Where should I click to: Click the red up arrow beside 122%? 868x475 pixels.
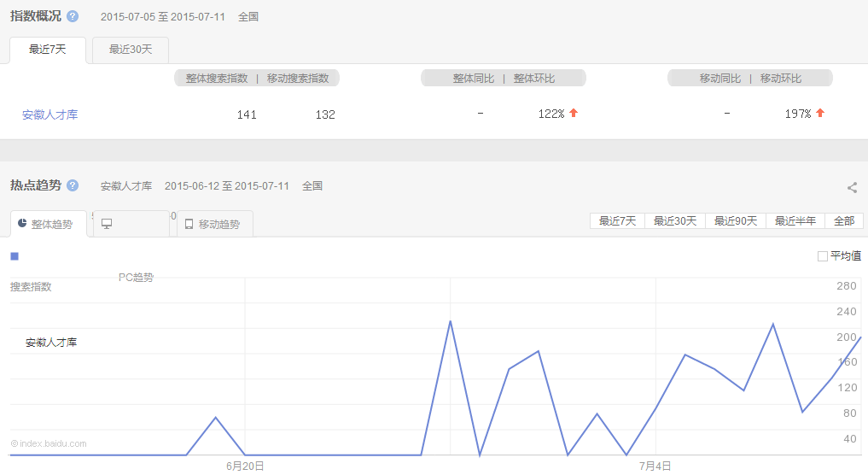[x=574, y=113]
